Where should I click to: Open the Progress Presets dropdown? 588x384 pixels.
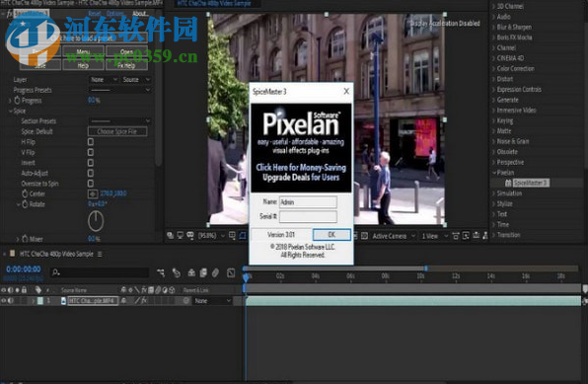tap(120, 90)
